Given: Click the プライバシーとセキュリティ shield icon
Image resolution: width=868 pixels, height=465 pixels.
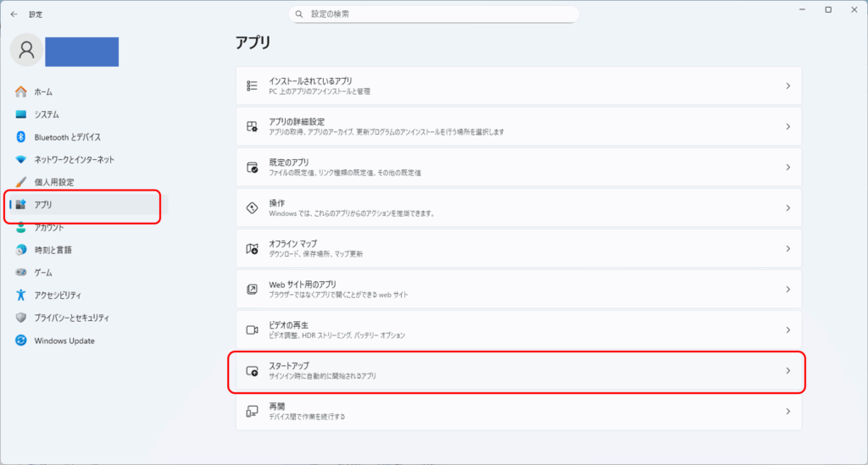Looking at the screenshot, I should [x=21, y=318].
